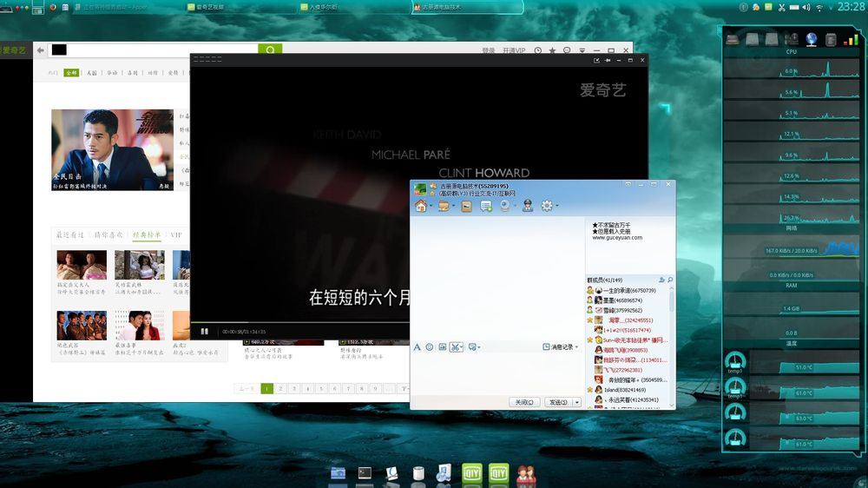
Task: Open the message bubble icon in iQIYI title bar
Action: (567, 50)
